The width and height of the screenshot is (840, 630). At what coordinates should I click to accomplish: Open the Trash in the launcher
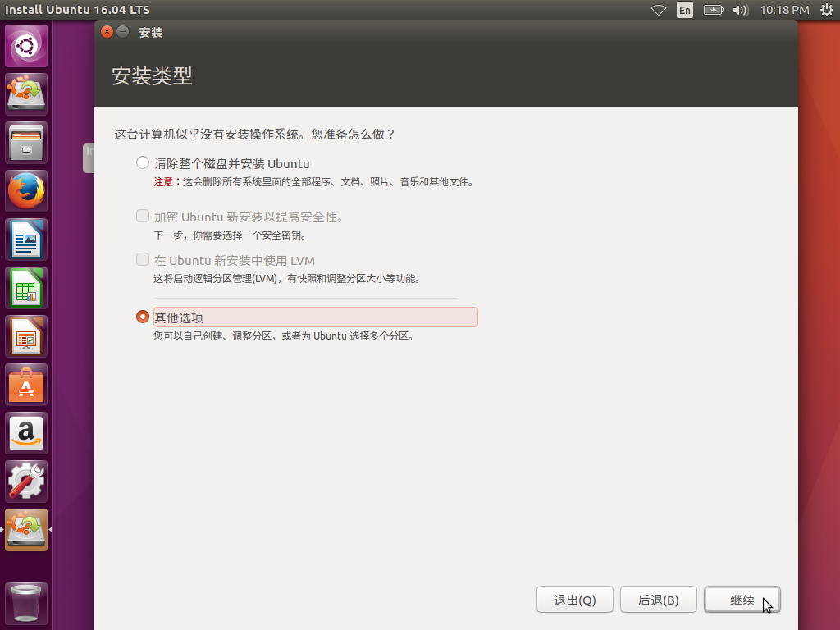(x=26, y=604)
